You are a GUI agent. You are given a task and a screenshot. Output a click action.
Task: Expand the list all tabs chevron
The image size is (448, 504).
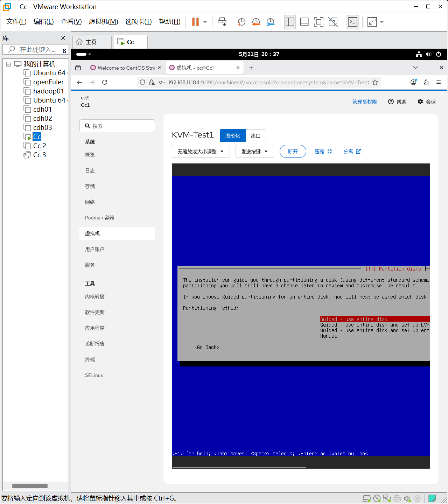pos(415,68)
